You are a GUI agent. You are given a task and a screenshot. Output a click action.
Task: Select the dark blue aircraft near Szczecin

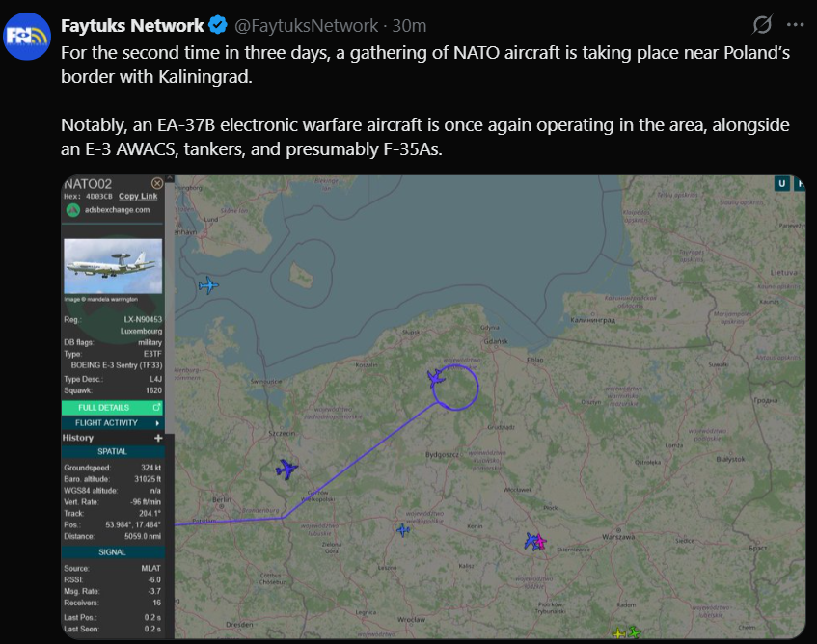(286, 470)
